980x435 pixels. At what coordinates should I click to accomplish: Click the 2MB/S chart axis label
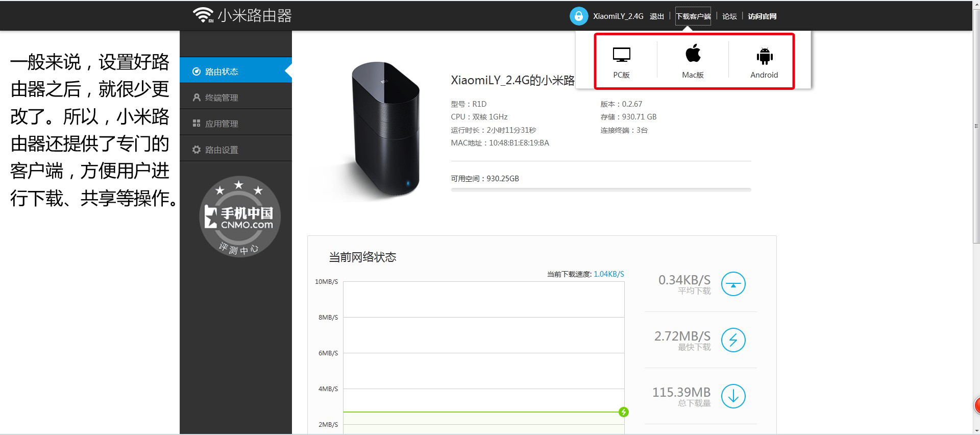[328, 425]
